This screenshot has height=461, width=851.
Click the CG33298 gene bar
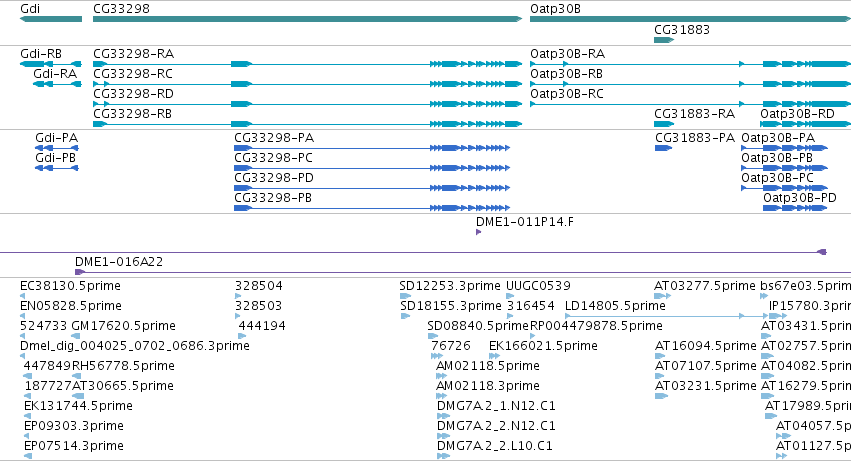click(x=307, y=19)
